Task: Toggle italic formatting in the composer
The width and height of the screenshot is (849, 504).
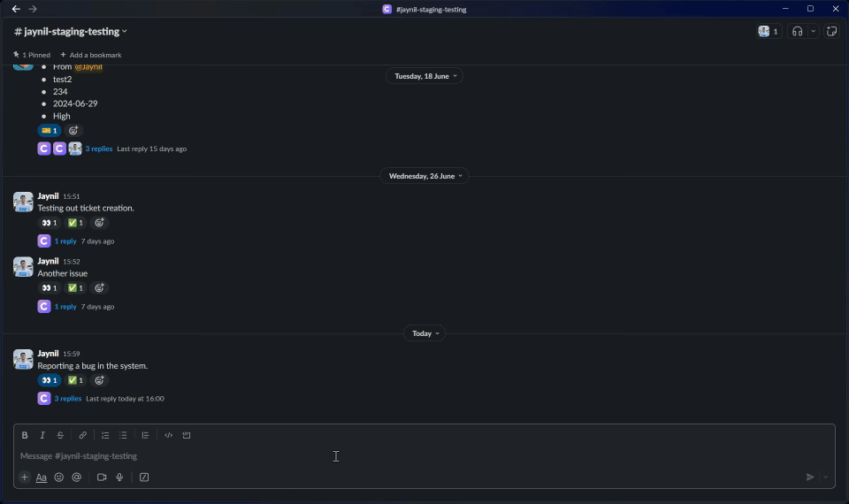Action: [42, 435]
